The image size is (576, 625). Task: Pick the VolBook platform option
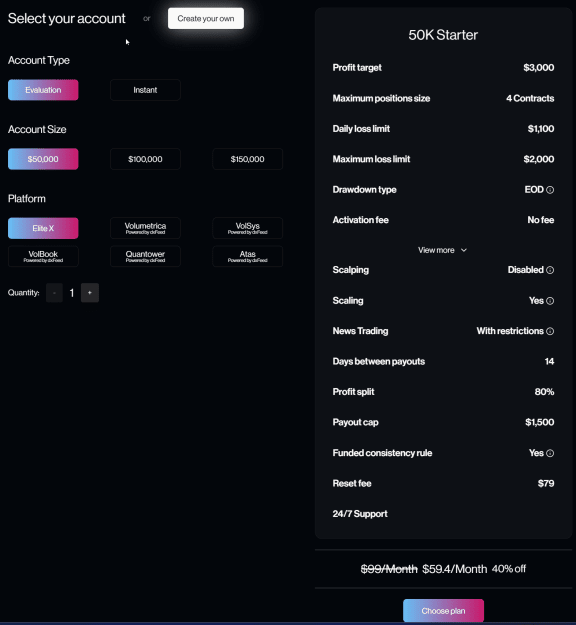[x=43, y=256]
